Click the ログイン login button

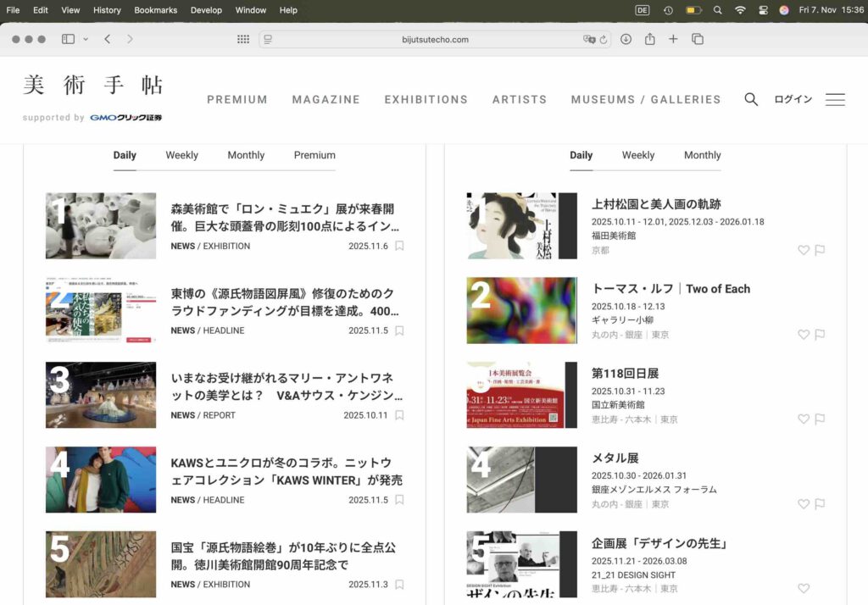[793, 99]
